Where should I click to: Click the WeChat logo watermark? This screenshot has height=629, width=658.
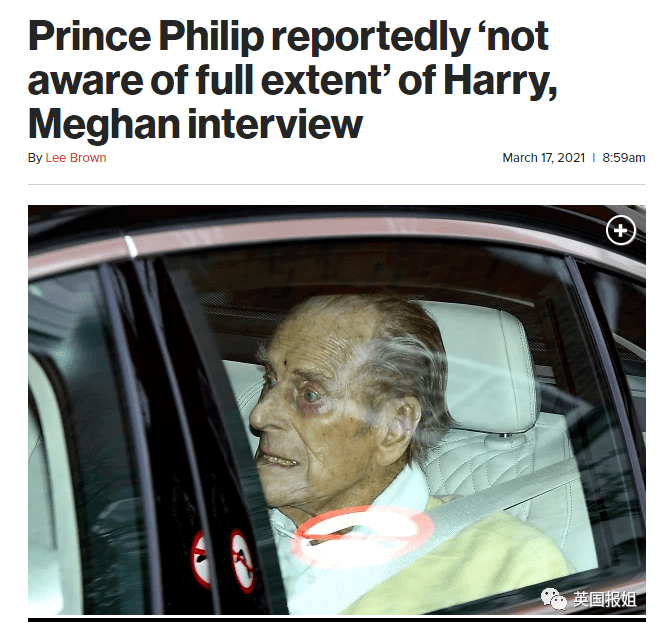click(554, 598)
